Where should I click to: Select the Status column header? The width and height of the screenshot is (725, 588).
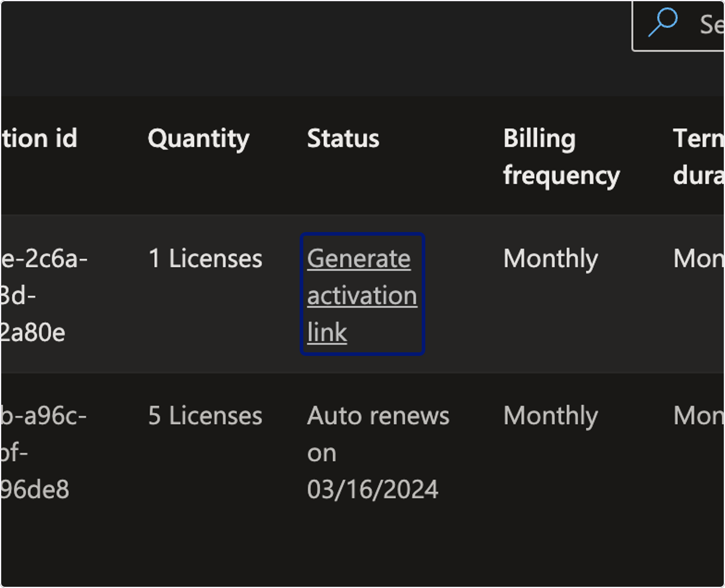[343, 139]
